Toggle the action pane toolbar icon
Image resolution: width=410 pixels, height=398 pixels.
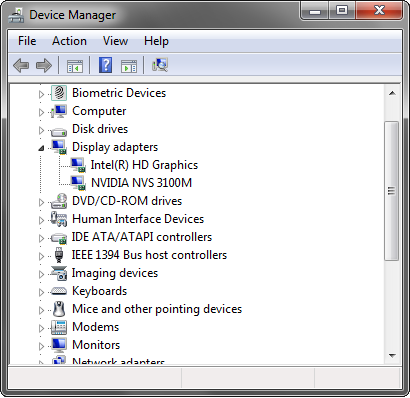click(x=129, y=66)
